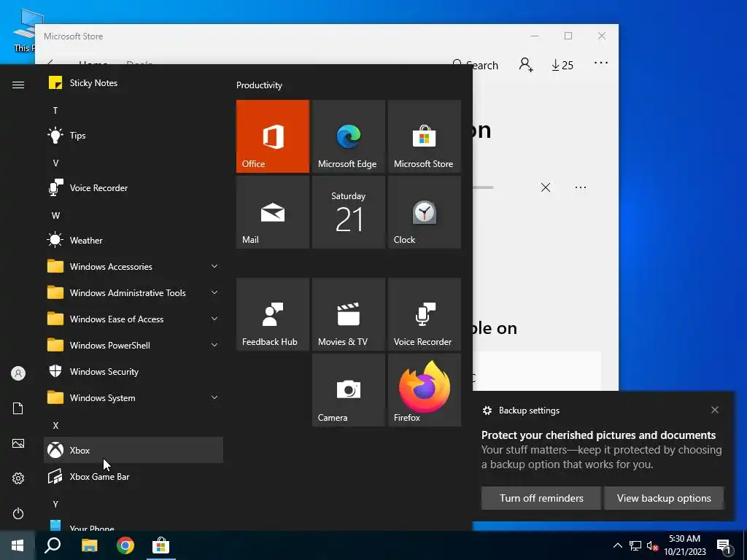Click Windows Start button on taskbar
Image resolution: width=747 pixels, height=560 pixels.
click(18, 545)
